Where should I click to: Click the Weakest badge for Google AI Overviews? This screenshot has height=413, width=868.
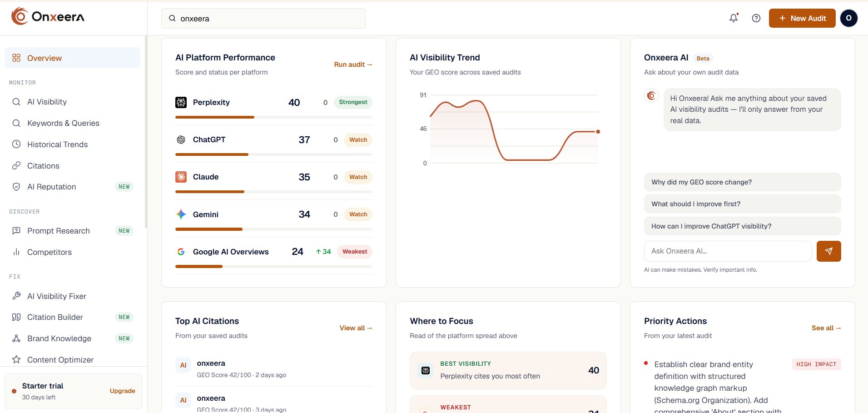click(x=355, y=252)
